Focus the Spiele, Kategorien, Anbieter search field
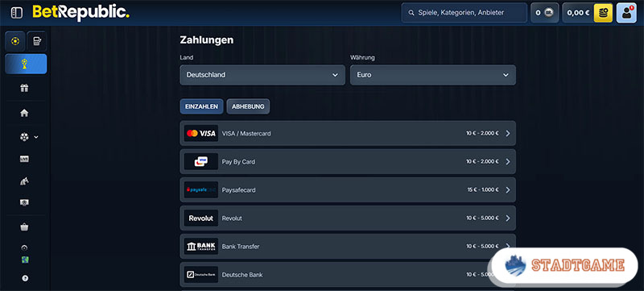Screen dimensions: 644x291 [464, 13]
